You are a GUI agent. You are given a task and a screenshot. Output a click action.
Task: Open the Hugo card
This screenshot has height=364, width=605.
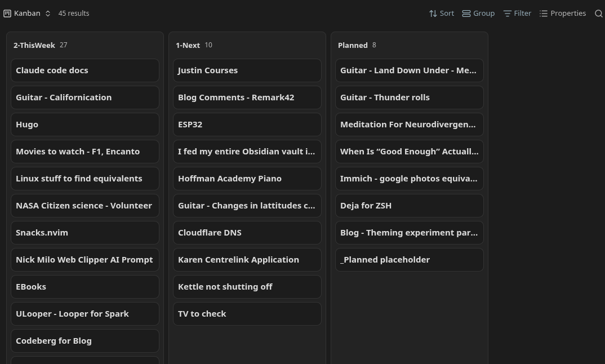click(85, 125)
